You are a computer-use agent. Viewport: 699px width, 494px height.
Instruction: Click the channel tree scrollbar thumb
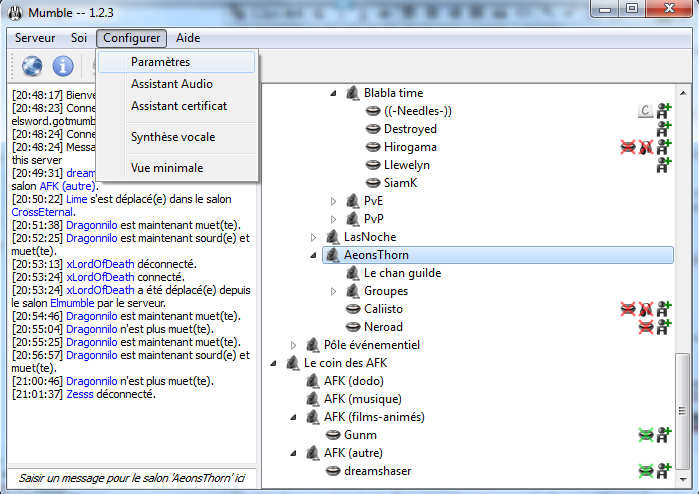[x=683, y=410]
